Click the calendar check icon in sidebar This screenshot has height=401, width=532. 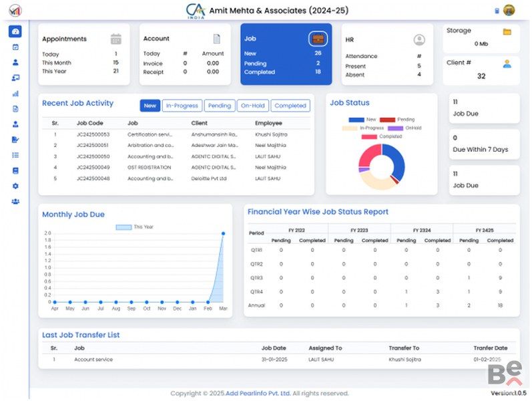click(15, 47)
